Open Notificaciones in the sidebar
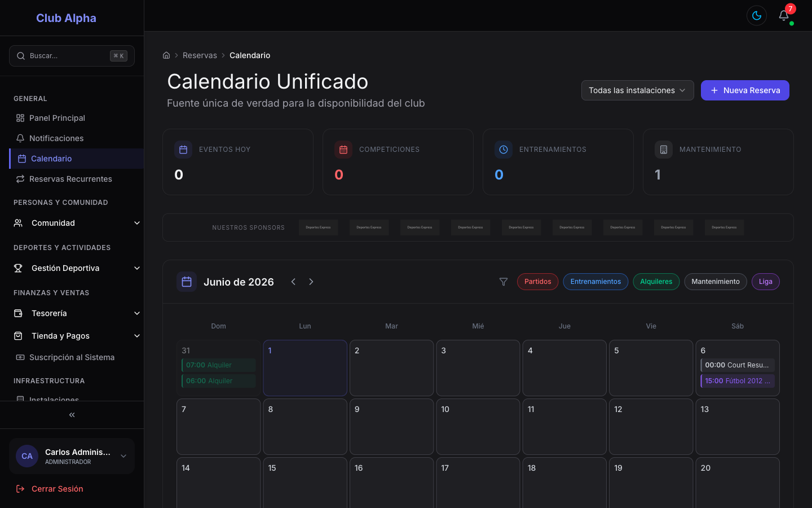This screenshot has width=812, height=508. [x=76, y=138]
